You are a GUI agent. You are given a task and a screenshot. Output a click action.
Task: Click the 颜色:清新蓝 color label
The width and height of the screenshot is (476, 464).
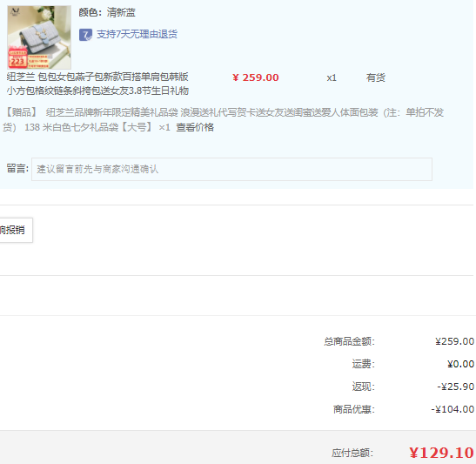107,12
